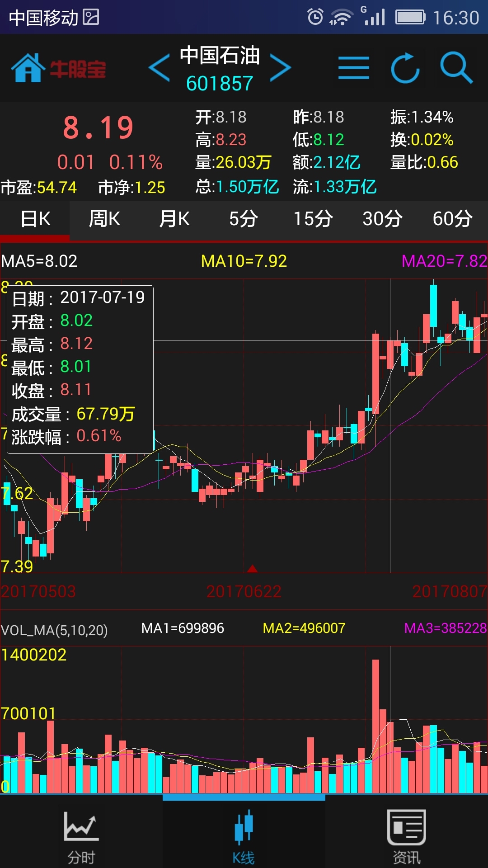Select the 5分 interval tab
The image size is (488, 868).
pos(244,219)
